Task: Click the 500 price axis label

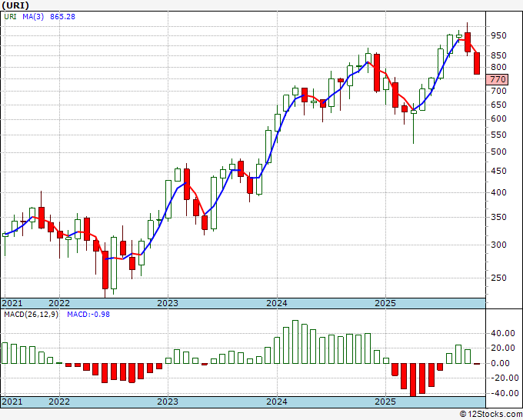Action: point(498,152)
